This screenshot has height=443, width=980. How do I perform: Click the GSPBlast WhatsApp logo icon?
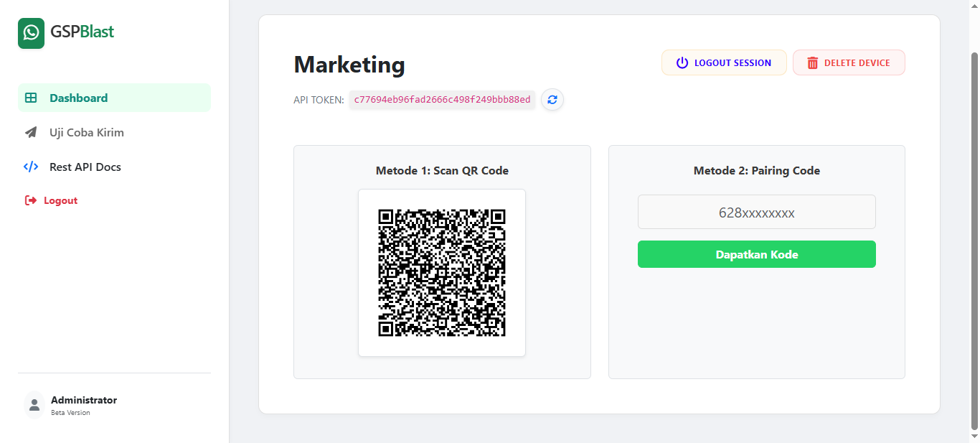click(x=30, y=33)
